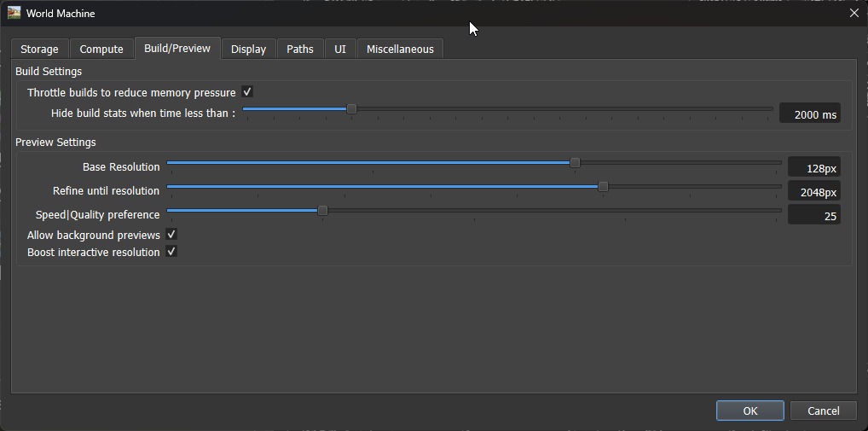Open the Miscellaneous tab
This screenshot has height=431, width=868.
pyautogui.click(x=400, y=50)
